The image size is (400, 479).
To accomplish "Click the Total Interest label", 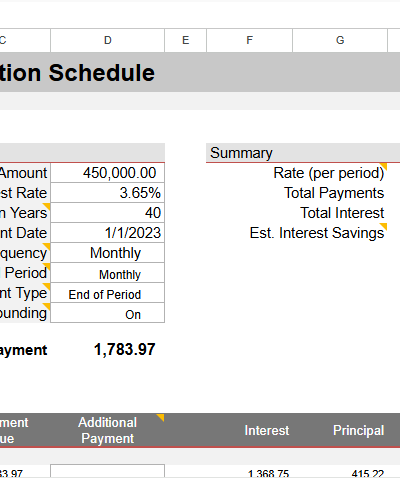I will pyautogui.click(x=342, y=213).
